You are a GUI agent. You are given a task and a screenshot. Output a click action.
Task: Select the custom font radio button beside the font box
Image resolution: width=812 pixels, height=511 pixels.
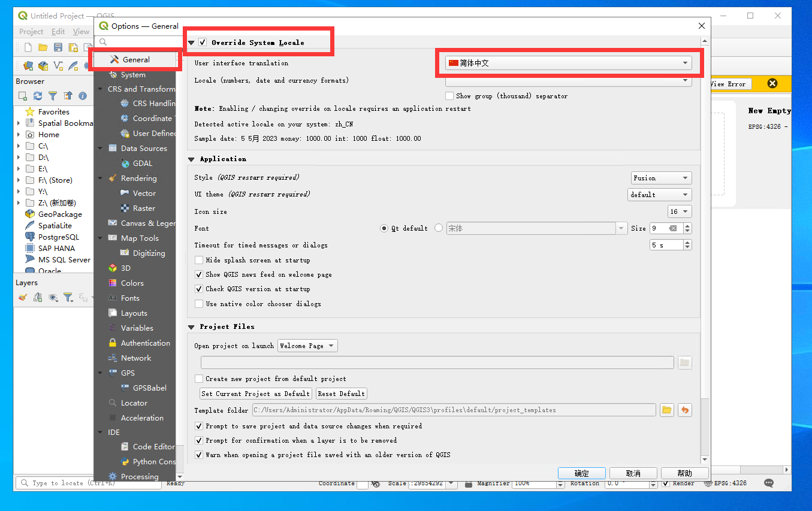click(439, 228)
